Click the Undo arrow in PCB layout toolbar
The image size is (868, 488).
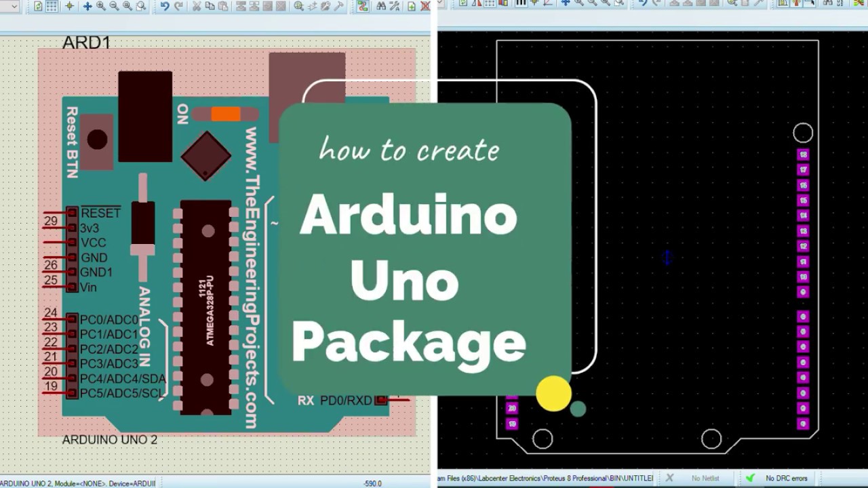[644, 3]
